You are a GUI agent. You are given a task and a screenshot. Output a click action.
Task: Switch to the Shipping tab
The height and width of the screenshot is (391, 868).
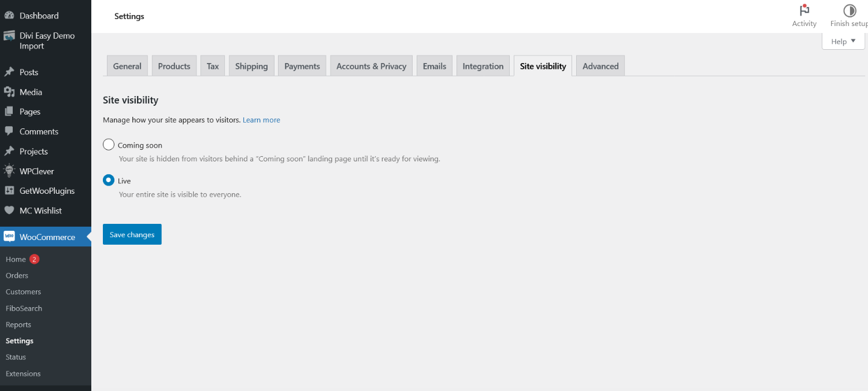pyautogui.click(x=251, y=66)
